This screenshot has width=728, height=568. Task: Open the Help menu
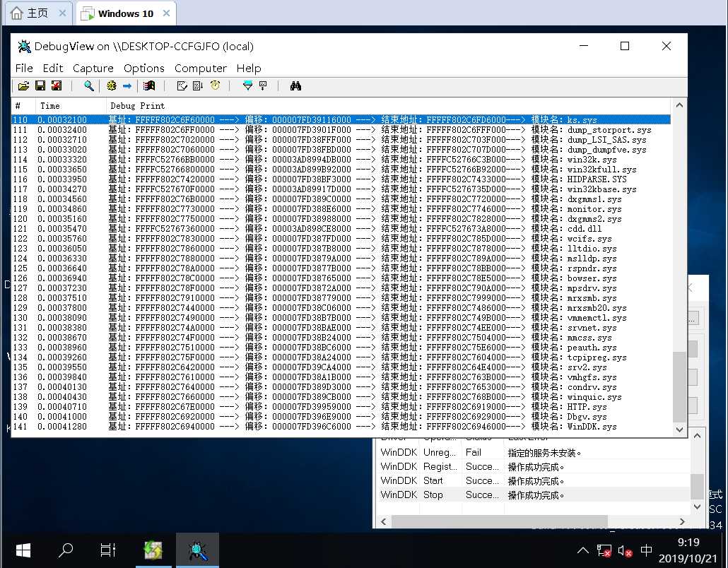(249, 69)
